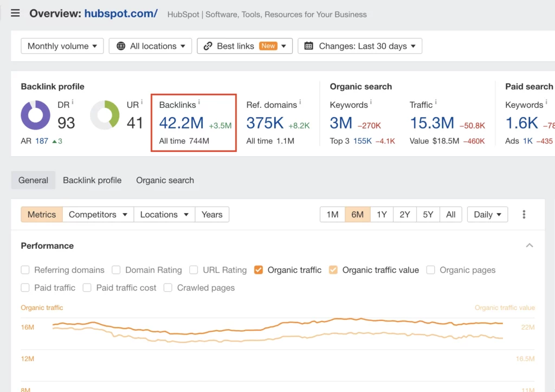Click the info icon next to UR

141,102
